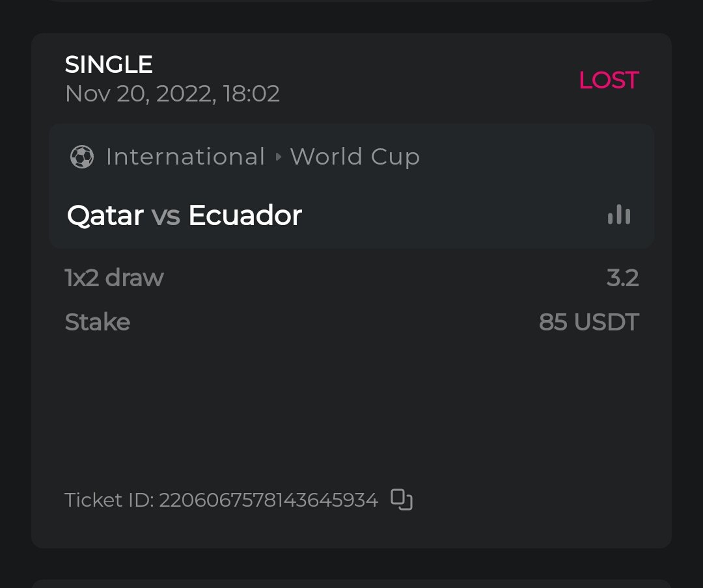Select the Ticket ID number text
This screenshot has height=588, width=703.
coord(268,500)
